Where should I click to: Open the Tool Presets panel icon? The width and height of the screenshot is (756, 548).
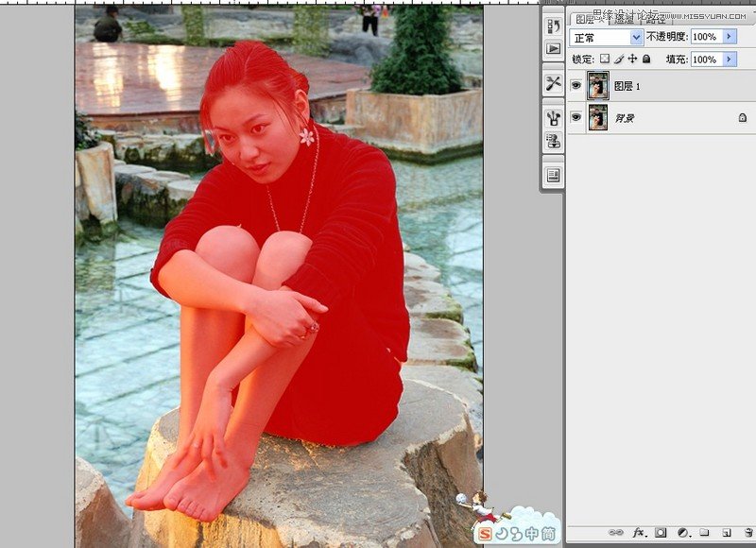pyautogui.click(x=553, y=83)
